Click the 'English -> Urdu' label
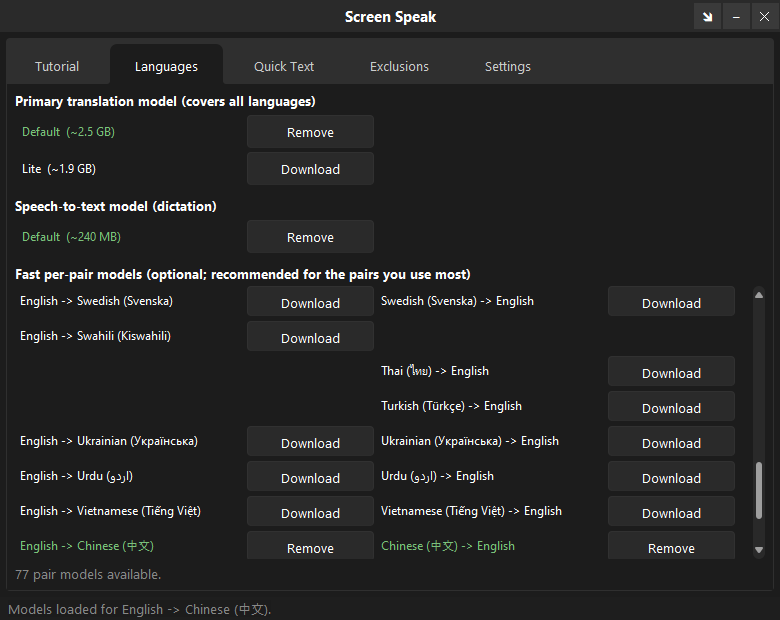Viewport: 780px width, 620px height. coord(76,476)
